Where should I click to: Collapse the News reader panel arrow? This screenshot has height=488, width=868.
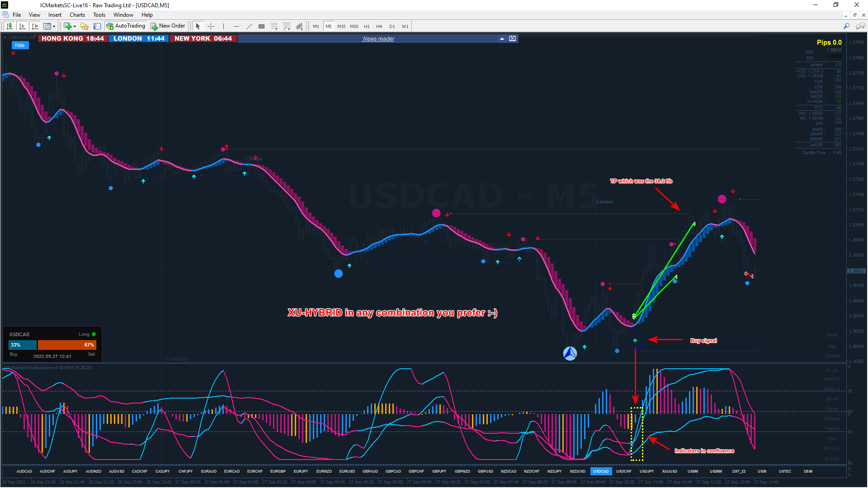(x=502, y=39)
